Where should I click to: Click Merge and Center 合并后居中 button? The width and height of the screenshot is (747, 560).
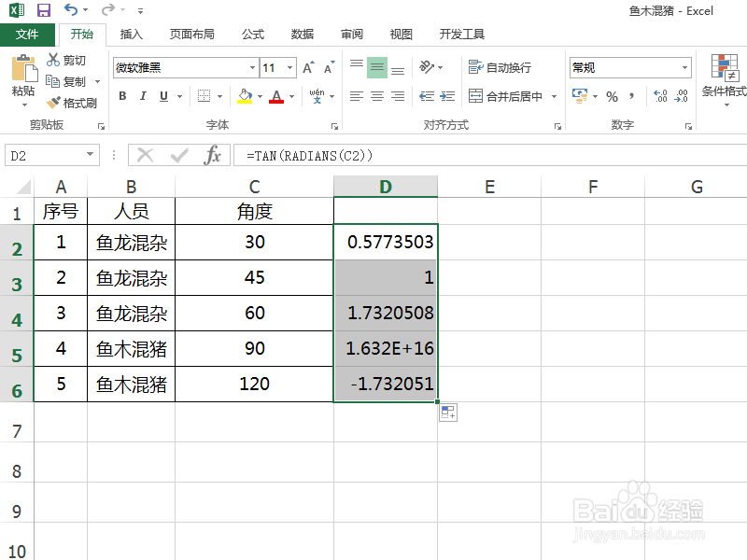(505, 97)
